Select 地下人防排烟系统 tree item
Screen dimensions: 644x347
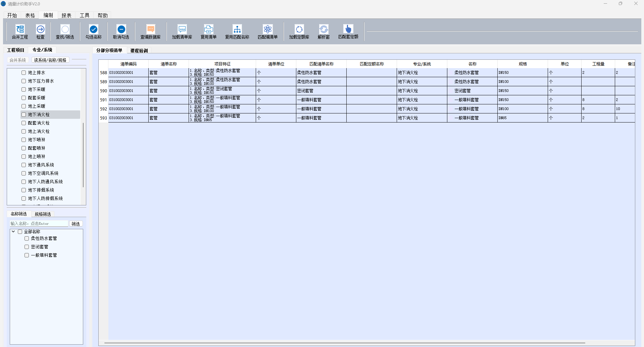[45, 198]
